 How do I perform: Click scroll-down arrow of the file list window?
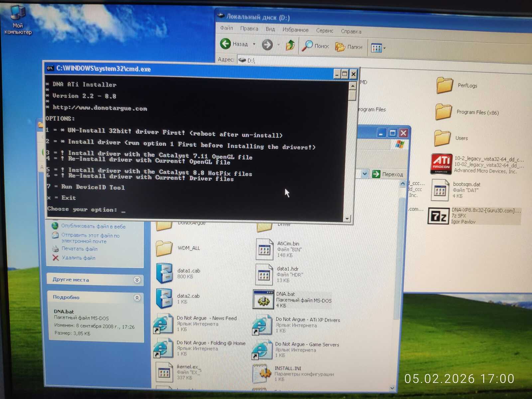click(x=392, y=388)
